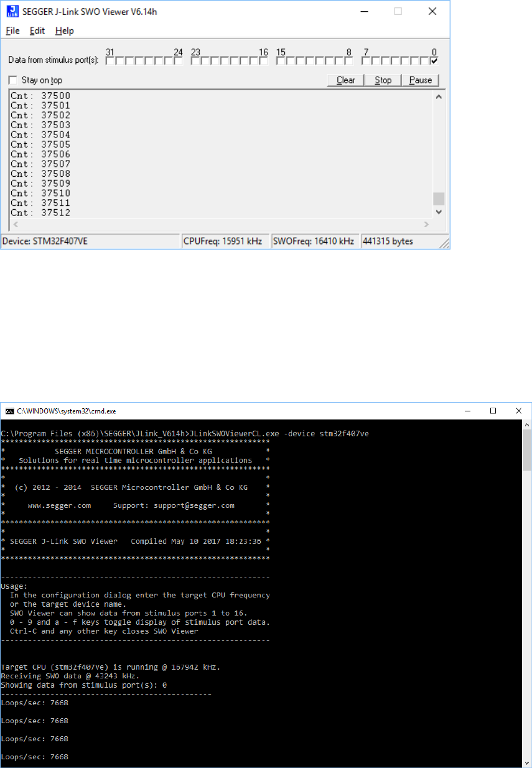Open the File menu
The height and width of the screenshot is (768, 532).
(x=12, y=30)
